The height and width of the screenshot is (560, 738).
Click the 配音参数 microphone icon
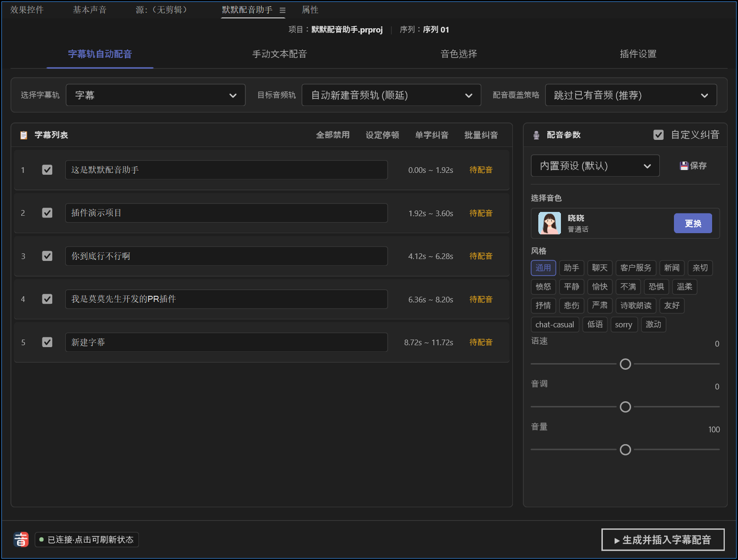click(536, 135)
